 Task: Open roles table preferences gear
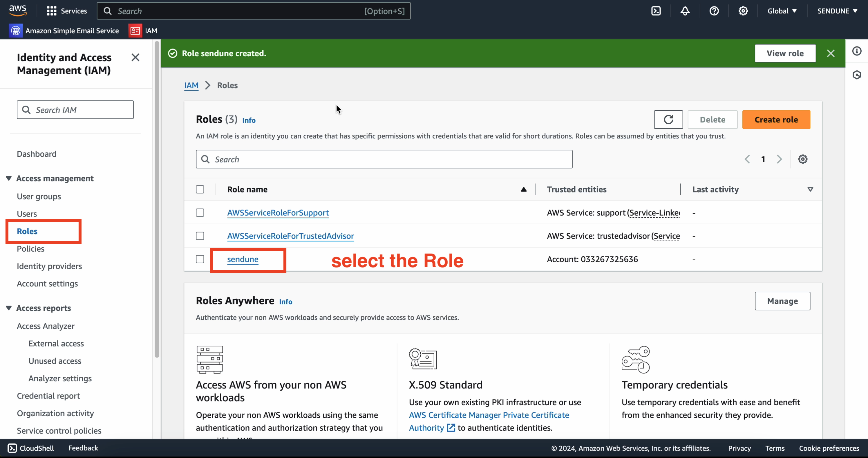coord(803,159)
